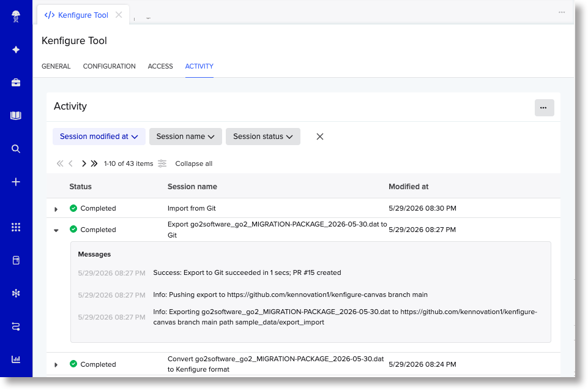Collapse the Export to Git session row
588x390 pixels.
click(x=56, y=230)
